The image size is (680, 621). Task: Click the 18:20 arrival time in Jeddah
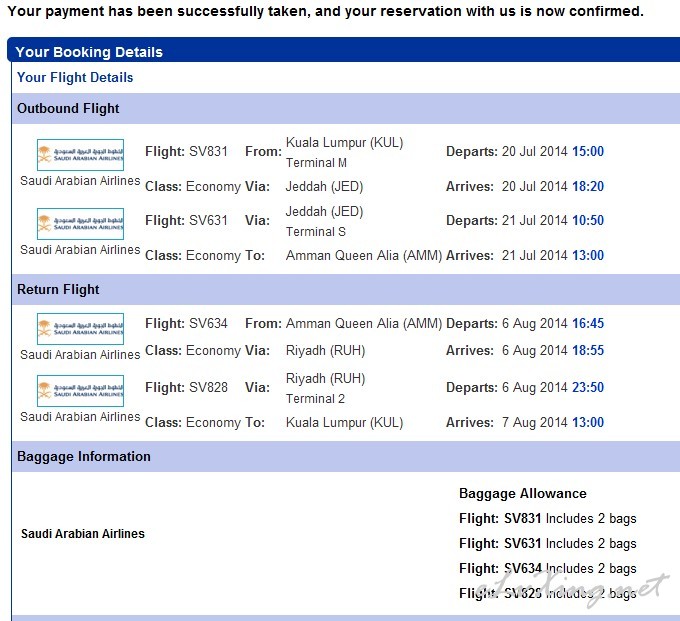(x=588, y=186)
